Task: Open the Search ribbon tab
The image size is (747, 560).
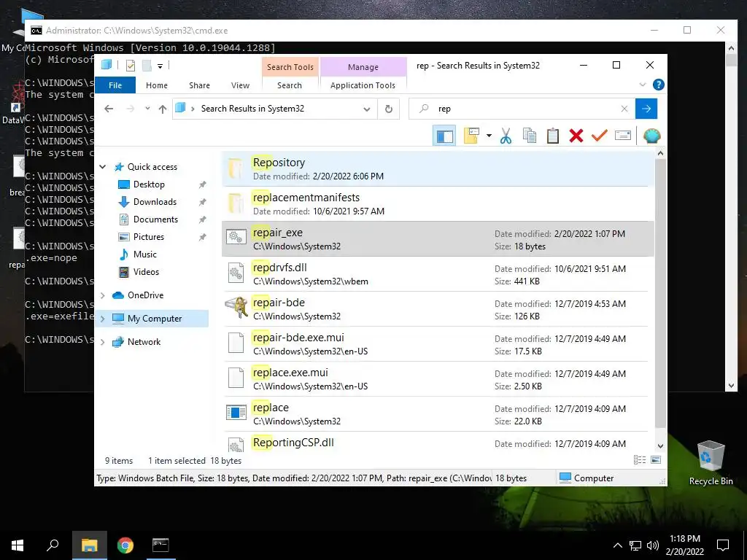Action: [x=290, y=85]
